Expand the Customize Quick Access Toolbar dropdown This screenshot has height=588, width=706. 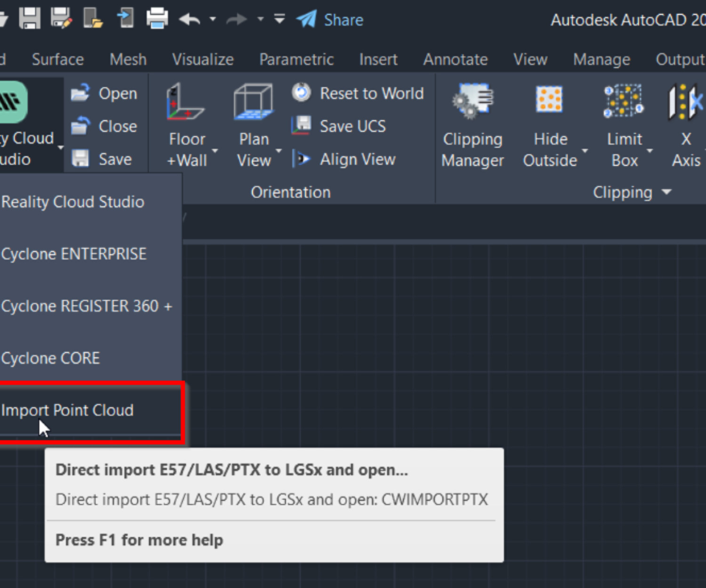coord(280,19)
